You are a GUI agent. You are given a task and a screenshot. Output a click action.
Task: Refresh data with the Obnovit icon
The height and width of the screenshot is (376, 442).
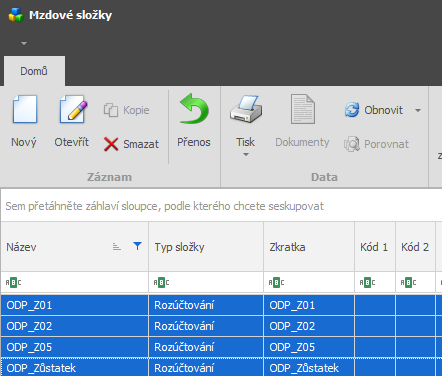pyautogui.click(x=352, y=110)
